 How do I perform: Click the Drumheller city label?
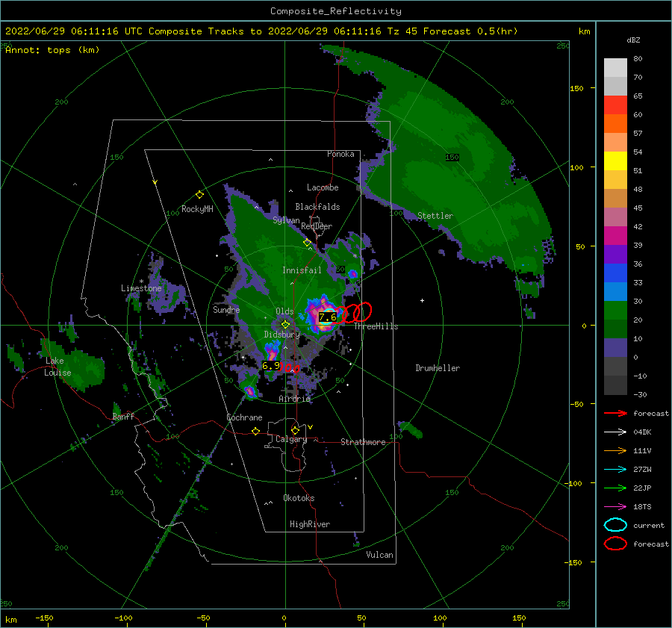(x=438, y=368)
